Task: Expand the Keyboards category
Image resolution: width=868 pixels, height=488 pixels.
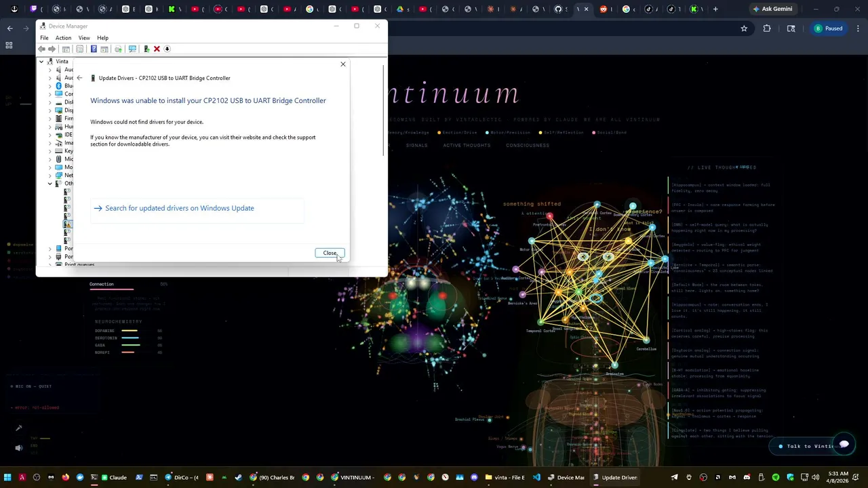Action: (x=50, y=151)
